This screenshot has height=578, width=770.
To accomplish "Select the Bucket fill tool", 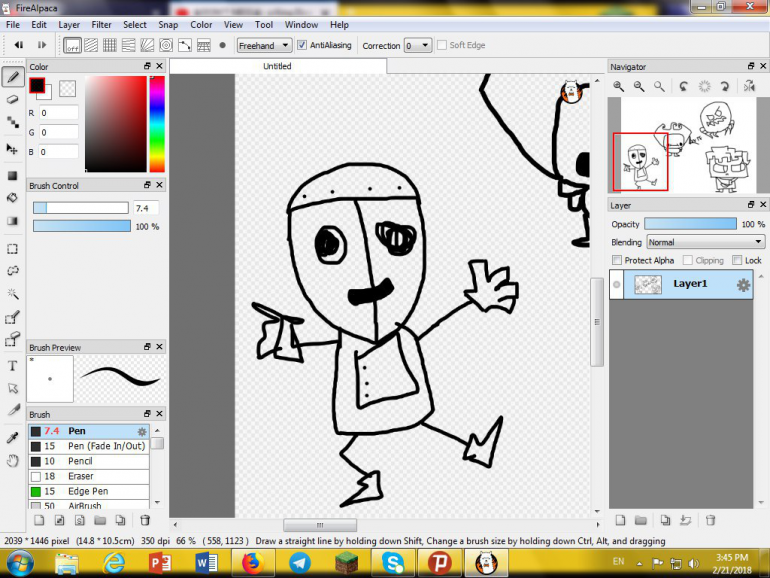I will pos(13,197).
